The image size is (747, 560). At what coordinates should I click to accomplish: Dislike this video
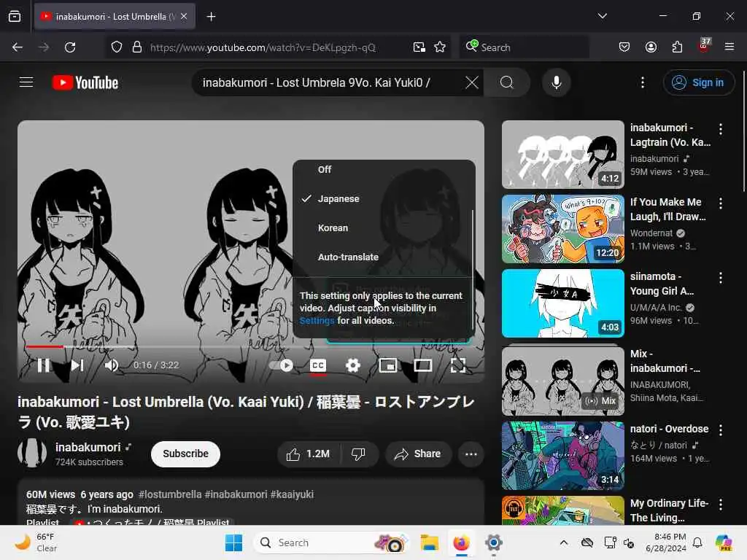[359, 454]
